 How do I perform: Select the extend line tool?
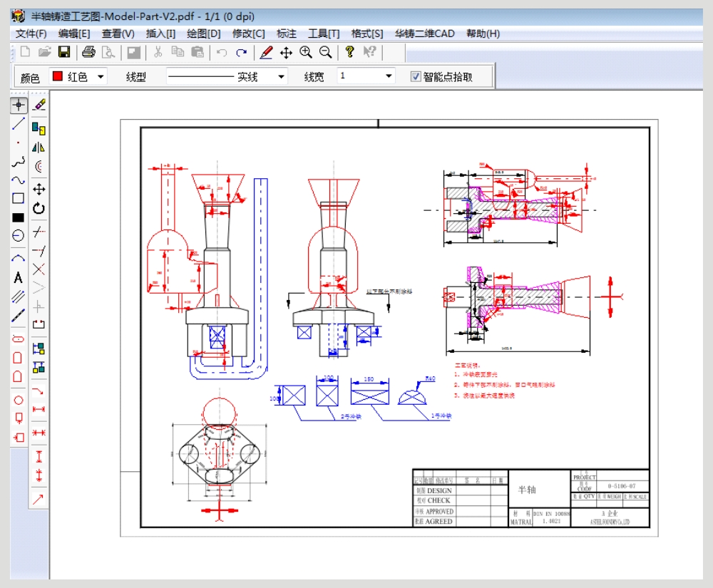click(39, 251)
